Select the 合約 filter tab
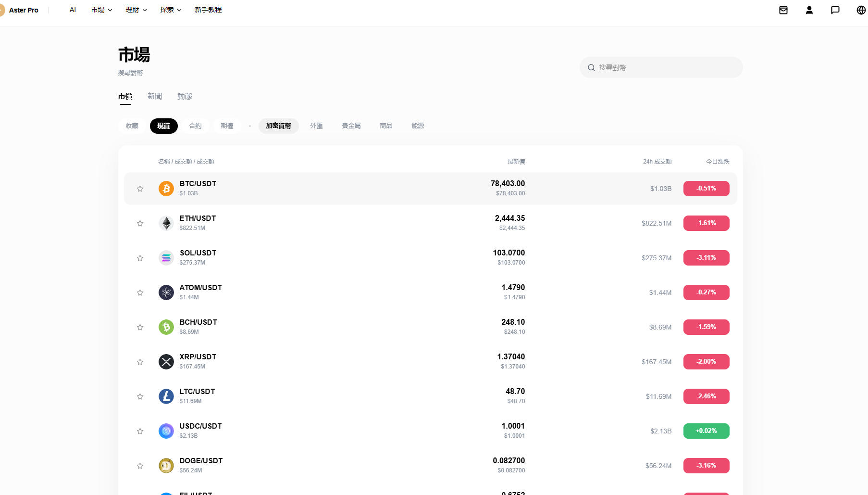This screenshot has height=495, width=868. (x=195, y=126)
